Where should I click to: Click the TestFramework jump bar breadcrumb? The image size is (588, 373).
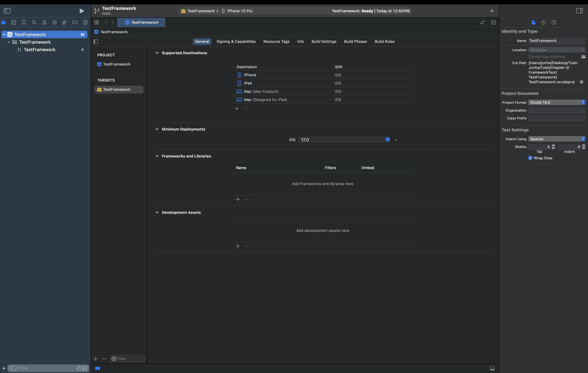[111, 32]
